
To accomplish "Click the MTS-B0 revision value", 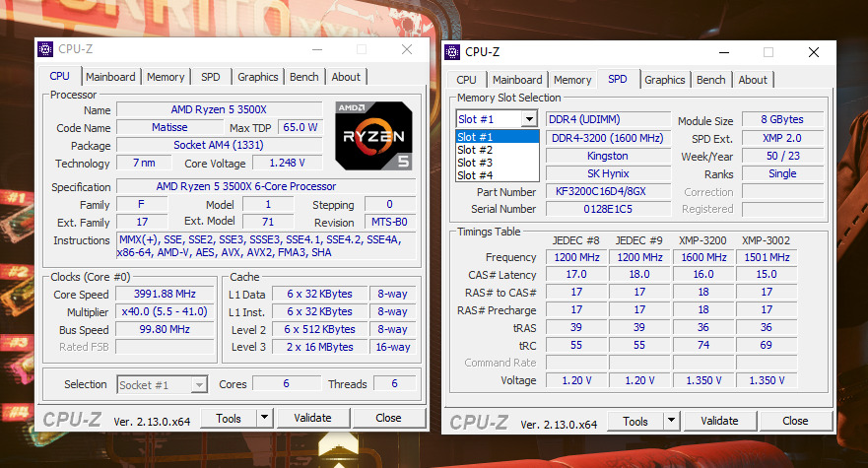I will [x=389, y=222].
